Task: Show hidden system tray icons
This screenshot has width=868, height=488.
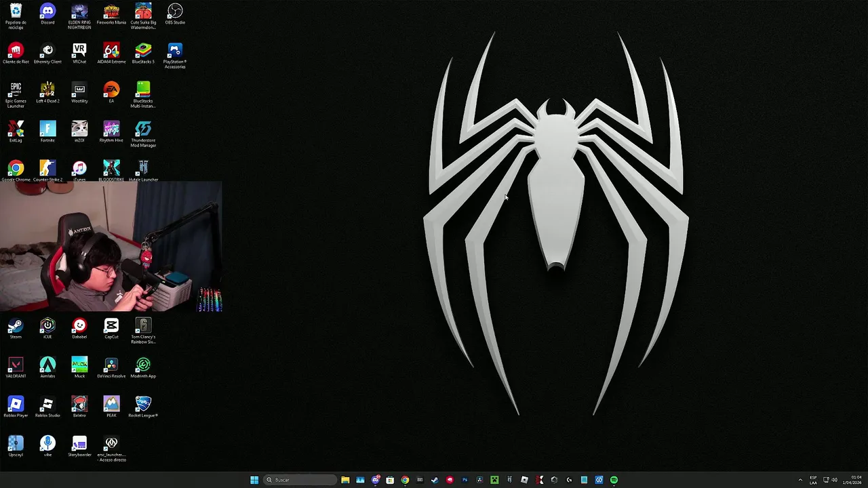Action: tap(800, 480)
